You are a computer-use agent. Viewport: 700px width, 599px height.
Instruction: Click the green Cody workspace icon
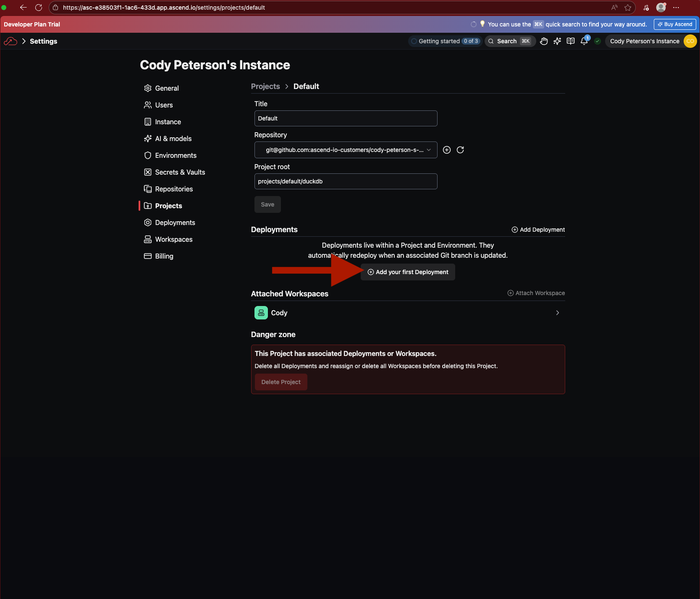(261, 313)
